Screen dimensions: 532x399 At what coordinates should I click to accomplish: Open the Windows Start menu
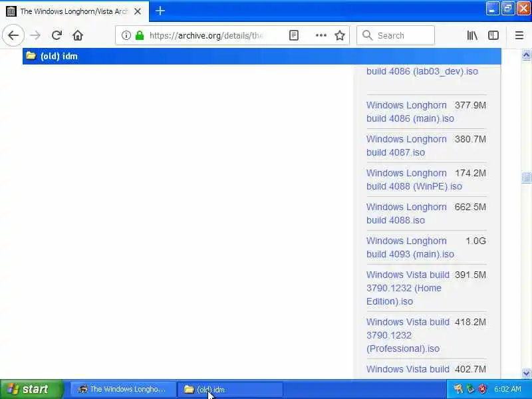(x=31, y=389)
